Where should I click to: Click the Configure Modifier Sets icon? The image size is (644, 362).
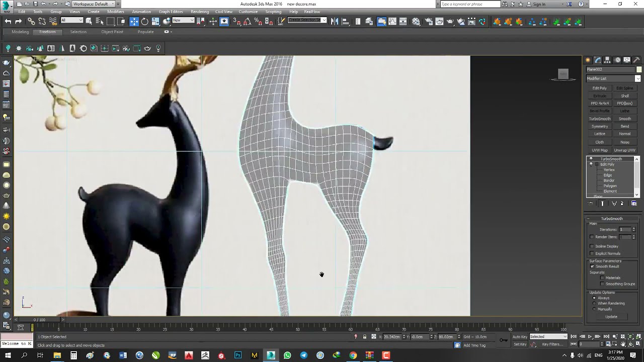coord(634,203)
